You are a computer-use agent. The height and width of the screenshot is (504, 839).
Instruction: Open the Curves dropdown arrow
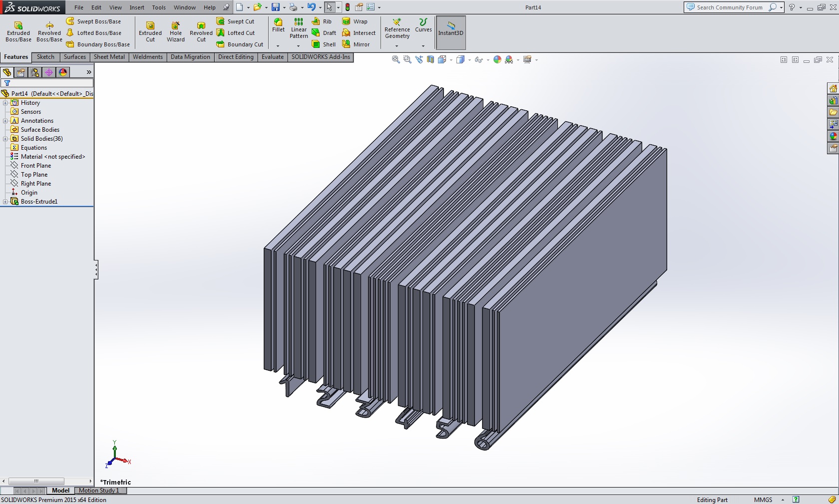423,46
